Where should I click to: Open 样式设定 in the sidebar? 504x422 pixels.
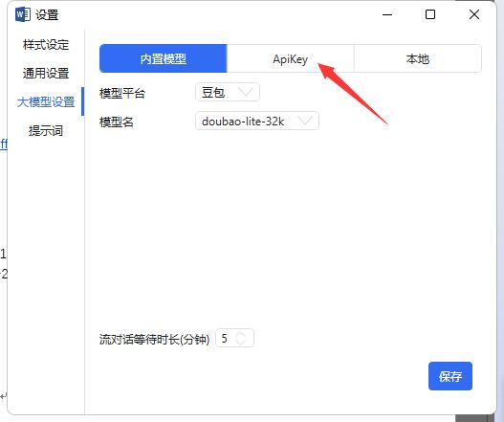pos(46,45)
